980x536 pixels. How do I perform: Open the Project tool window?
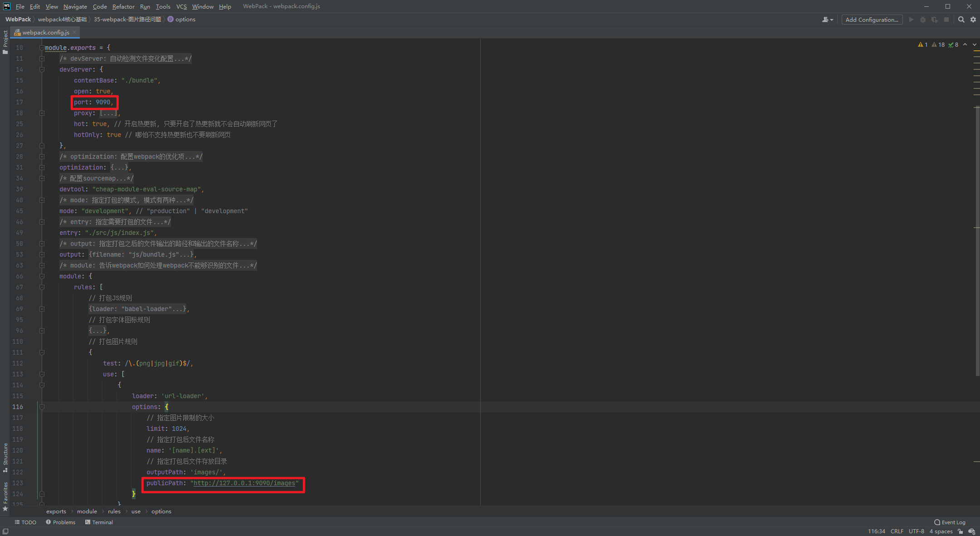coord(5,42)
